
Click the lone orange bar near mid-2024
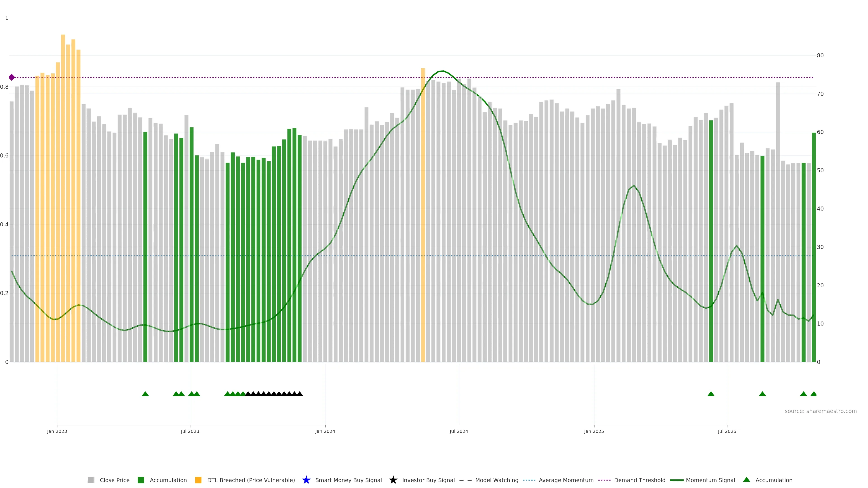[x=423, y=216]
